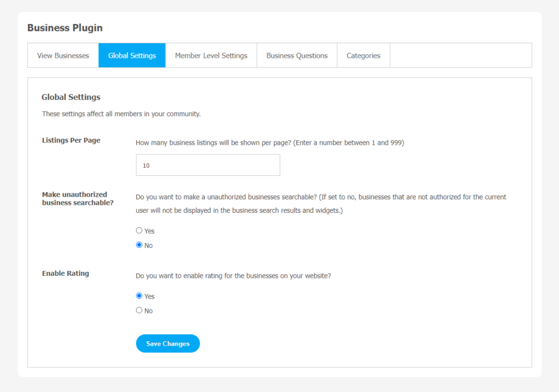
Task: Click the Enable Rating label
Action: pyautogui.click(x=66, y=273)
